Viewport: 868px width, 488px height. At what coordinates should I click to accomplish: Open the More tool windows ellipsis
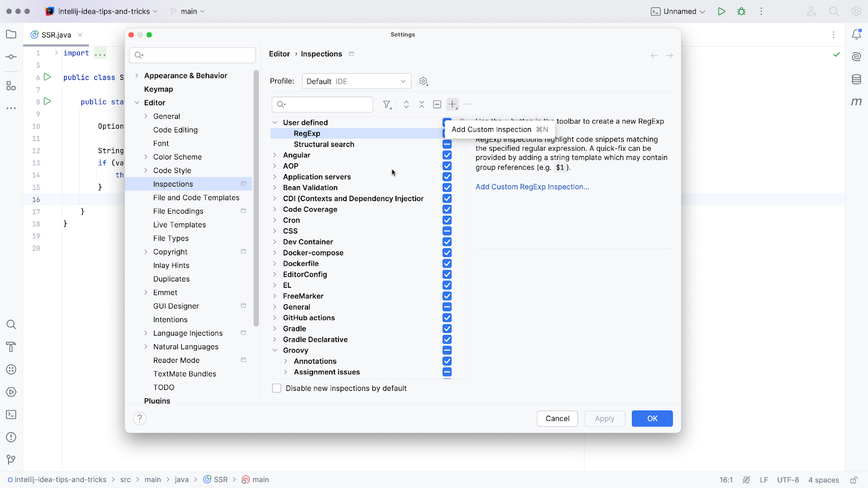pos(11,108)
